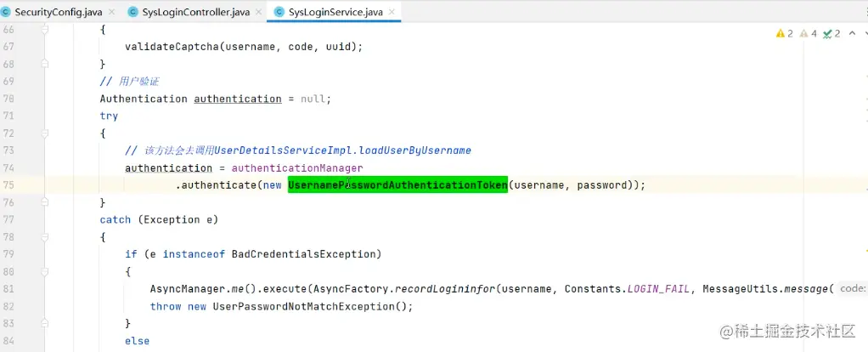Close the SysLoginService.java tab
The width and height of the screenshot is (868, 352).
pyautogui.click(x=392, y=12)
